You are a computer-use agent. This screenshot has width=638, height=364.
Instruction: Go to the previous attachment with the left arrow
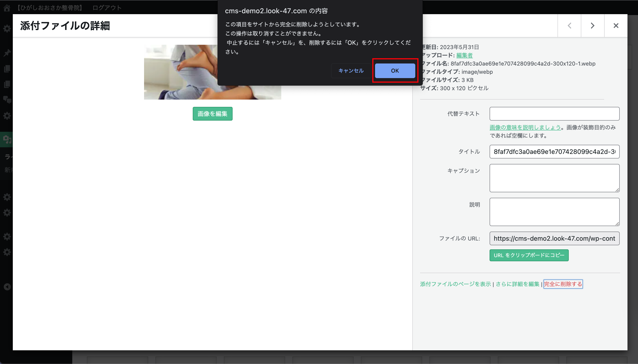click(x=569, y=26)
